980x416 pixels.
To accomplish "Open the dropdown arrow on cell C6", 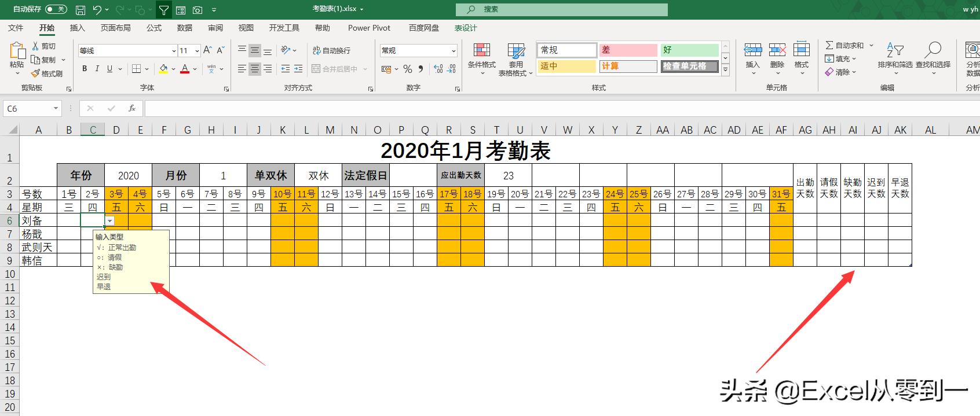I will pyautogui.click(x=109, y=221).
